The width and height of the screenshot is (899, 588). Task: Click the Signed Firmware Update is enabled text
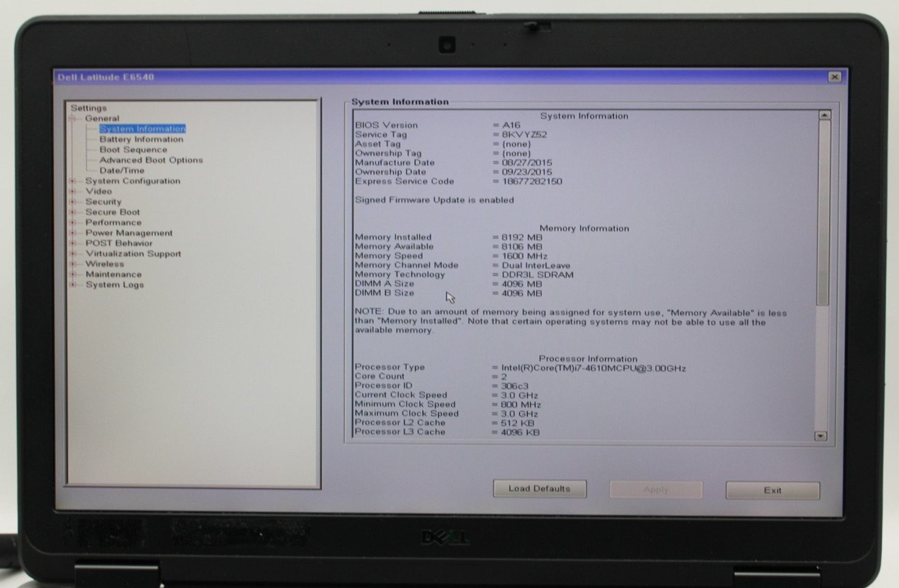(x=434, y=200)
